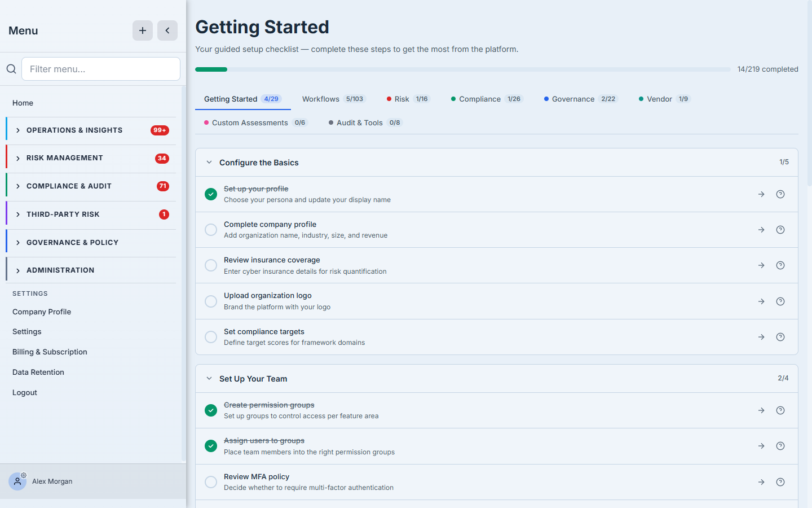812x508 pixels.
Task: Switch to the Vendor tab
Action: coord(665,99)
